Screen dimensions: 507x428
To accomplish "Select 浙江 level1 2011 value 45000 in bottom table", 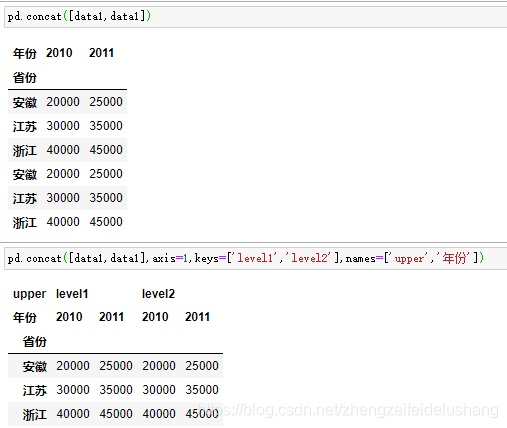I will pyautogui.click(x=116, y=414).
